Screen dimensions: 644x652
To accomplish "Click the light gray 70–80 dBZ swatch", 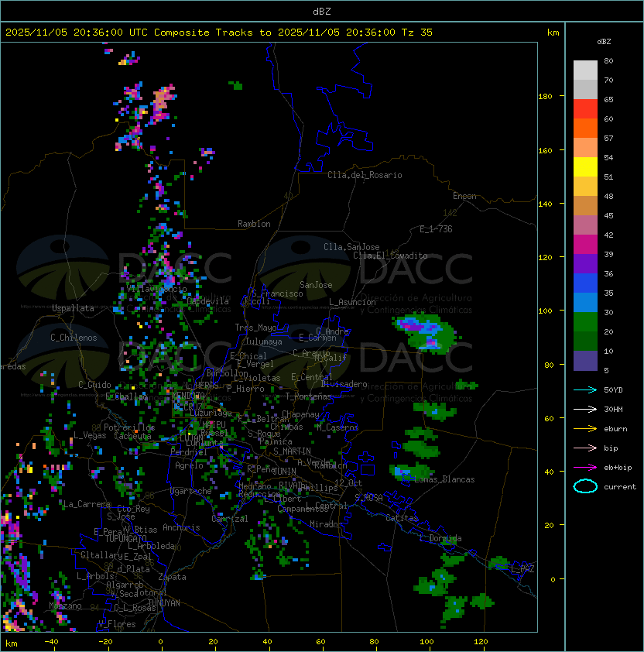I will (x=585, y=70).
